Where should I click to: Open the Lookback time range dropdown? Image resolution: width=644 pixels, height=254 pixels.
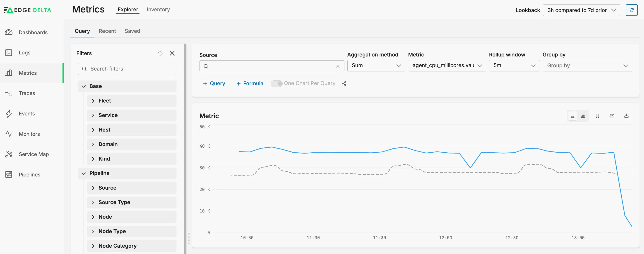(x=581, y=10)
